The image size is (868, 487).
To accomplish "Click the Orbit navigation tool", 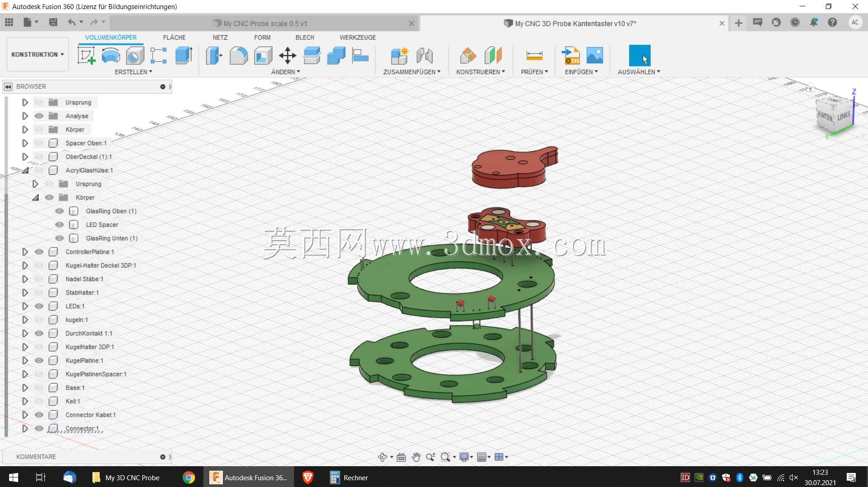I will (x=382, y=457).
